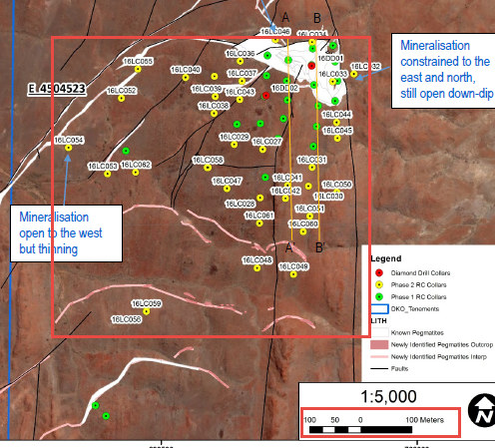The width and height of the screenshot is (495, 448).
Task: Select the yellow collar marker below 16LC052
Action: coord(122,98)
